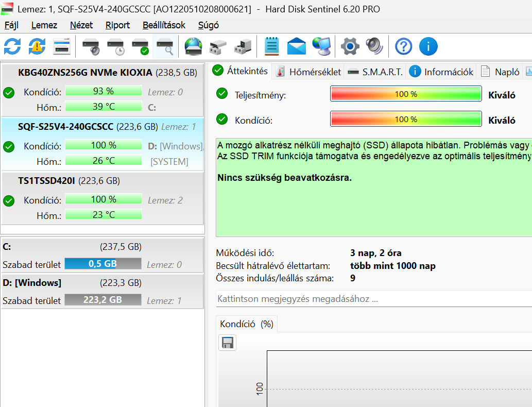Open the S.M.A.R.T. tab

(375, 72)
